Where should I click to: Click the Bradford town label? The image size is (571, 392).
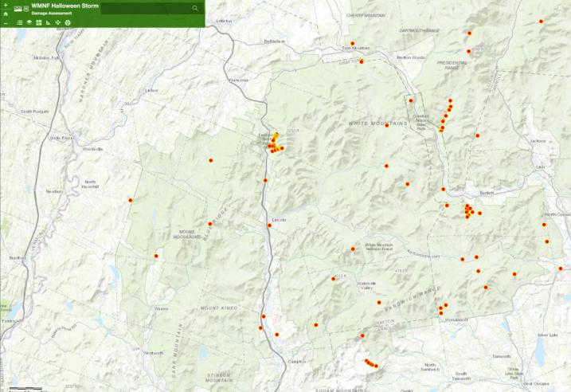[x=18, y=258]
